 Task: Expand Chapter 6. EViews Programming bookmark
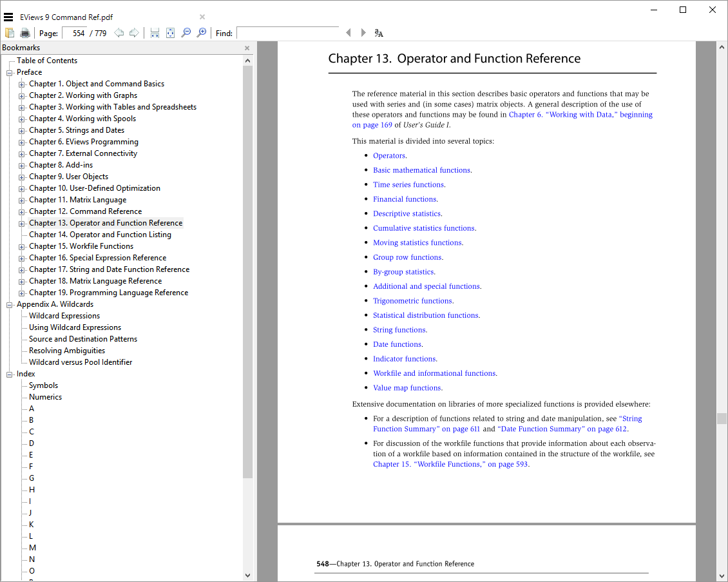[22, 142]
